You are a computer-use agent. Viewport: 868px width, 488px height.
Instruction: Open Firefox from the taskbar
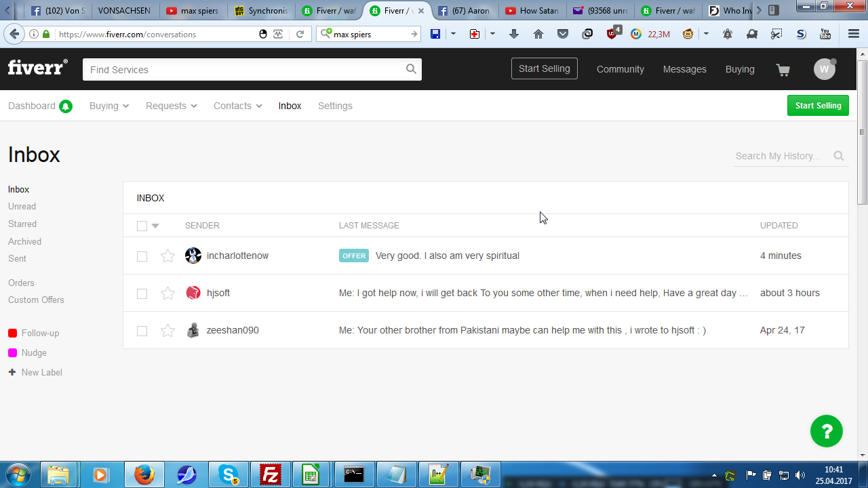pyautogui.click(x=144, y=474)
